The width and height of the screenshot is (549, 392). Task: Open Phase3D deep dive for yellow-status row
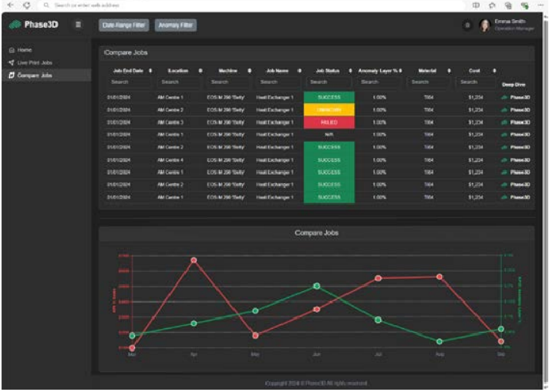pyautogui.click(x=515, y=110)
